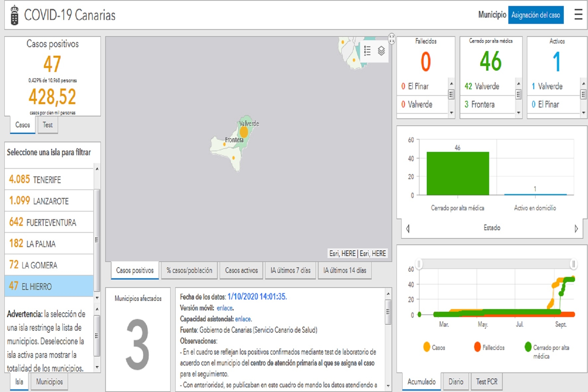Switch to the Diario tab
This screenshot has height=392, width=588.
click(x=456, y=382)
